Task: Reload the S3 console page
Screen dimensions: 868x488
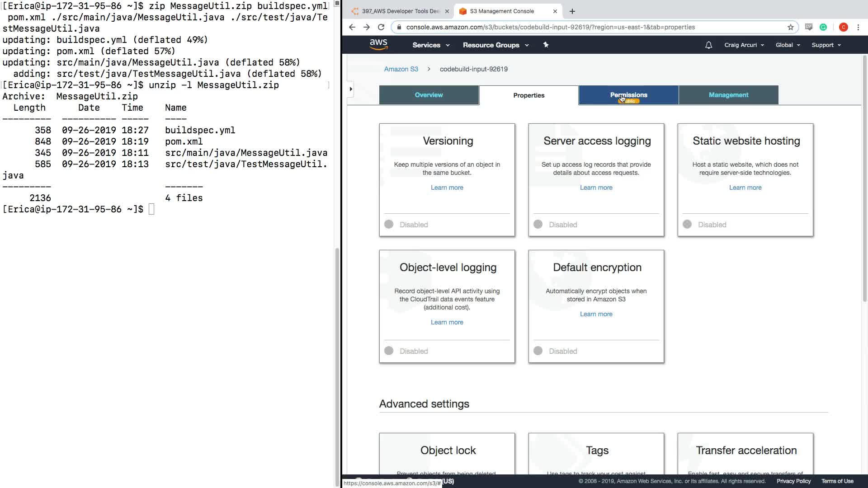Action: pos(381,27)
